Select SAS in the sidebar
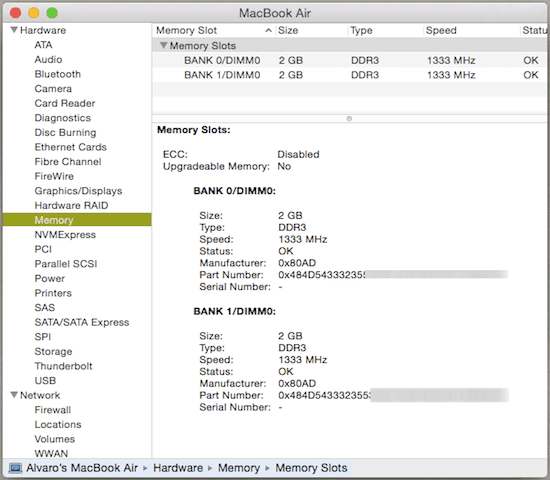 (45, 308)
